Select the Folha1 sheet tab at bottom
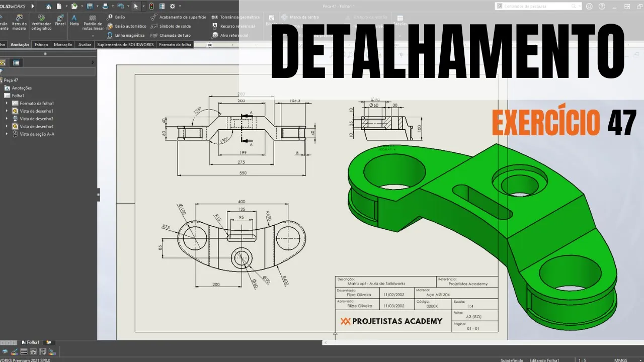644x362 pixels. [30, 342]
